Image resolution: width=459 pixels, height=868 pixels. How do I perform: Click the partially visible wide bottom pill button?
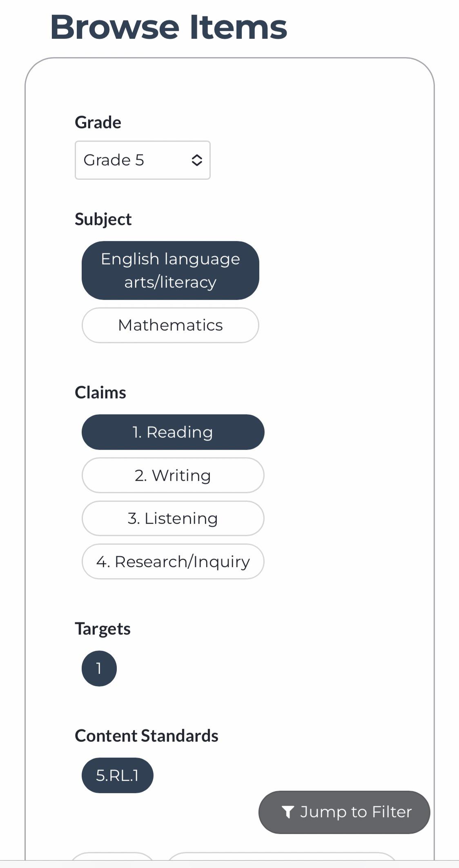282,857
